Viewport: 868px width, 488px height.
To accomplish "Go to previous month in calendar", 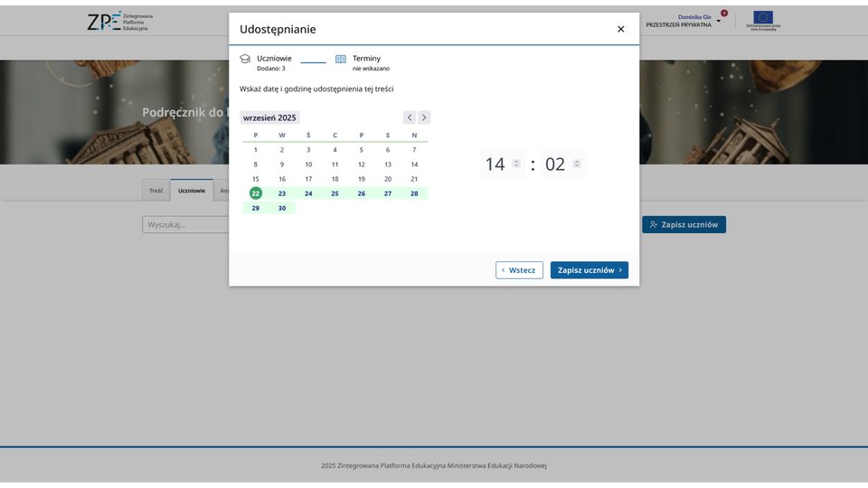I will 410,117.
